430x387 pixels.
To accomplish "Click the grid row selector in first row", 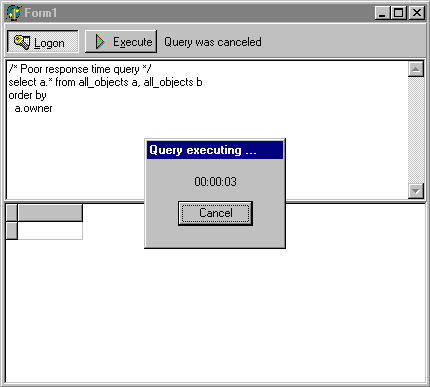I will (12, 231).
